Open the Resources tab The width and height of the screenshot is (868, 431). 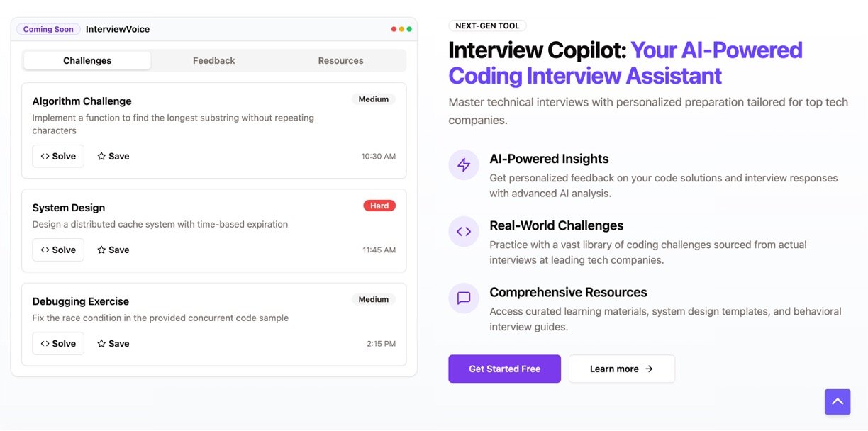[340, 61]
